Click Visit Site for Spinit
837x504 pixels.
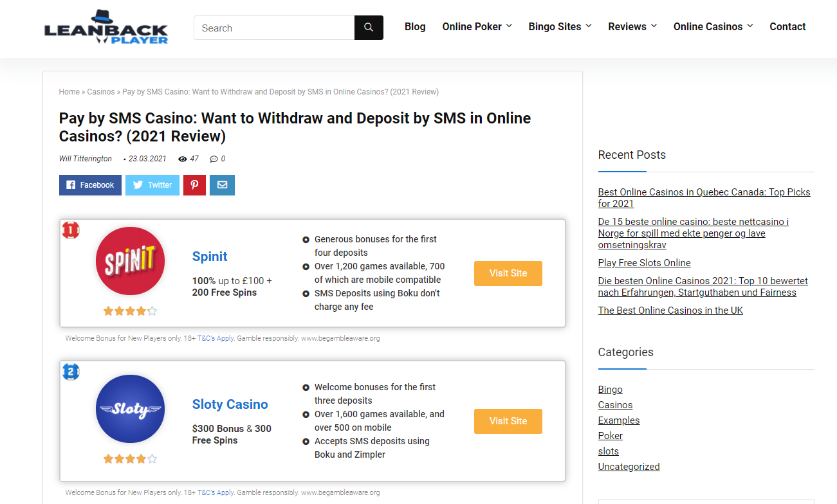[x=508, y=273]
